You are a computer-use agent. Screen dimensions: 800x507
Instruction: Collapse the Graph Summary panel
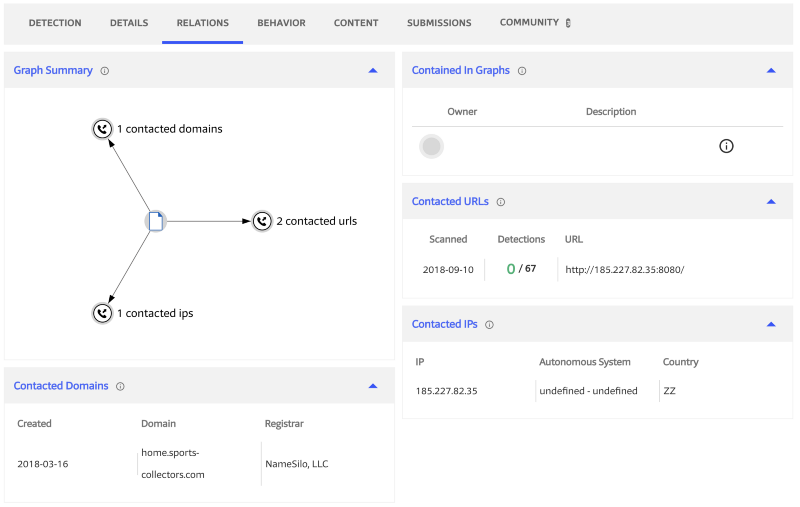(x=373, y=71)
